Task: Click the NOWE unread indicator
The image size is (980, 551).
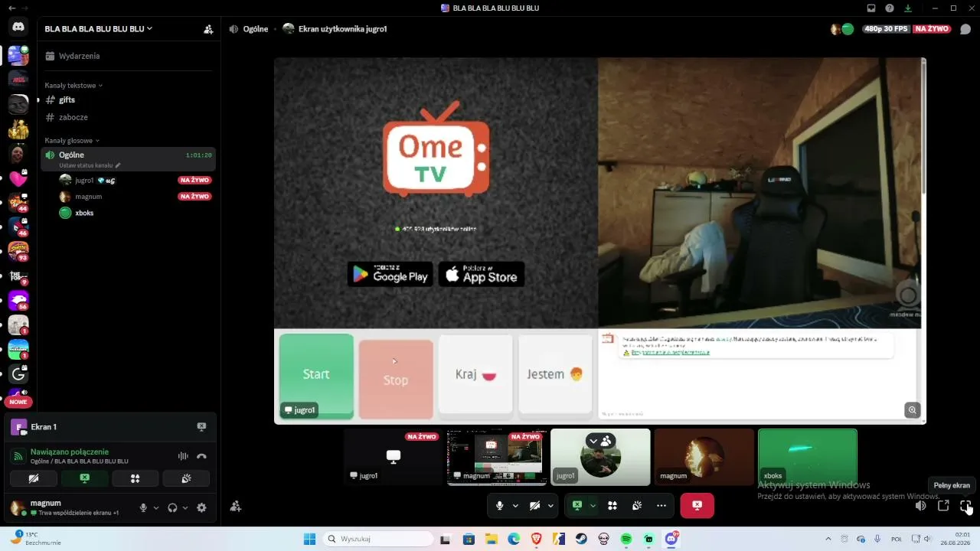Action: pos(18,402)
